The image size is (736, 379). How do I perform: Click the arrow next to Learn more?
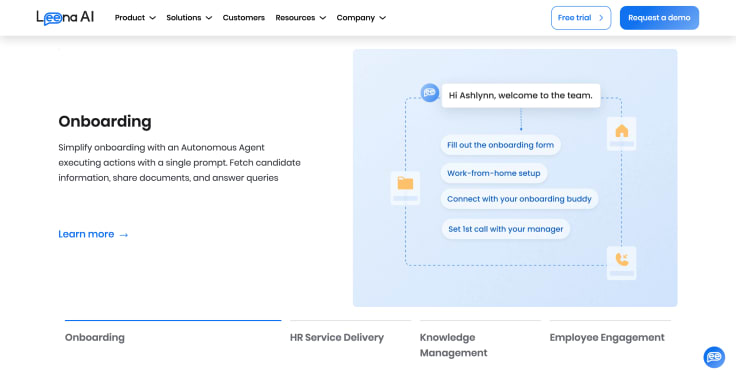point(124,234)
